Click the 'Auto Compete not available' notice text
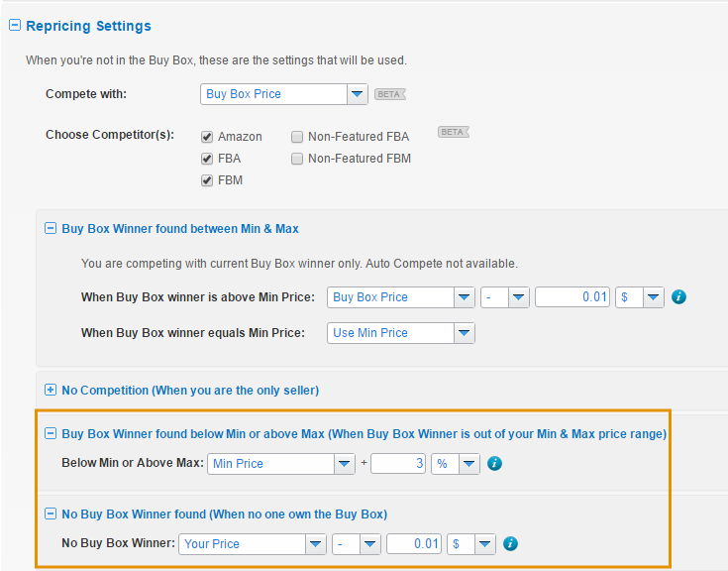This screenshot has width=728, height=571. [x=442, y=264]
